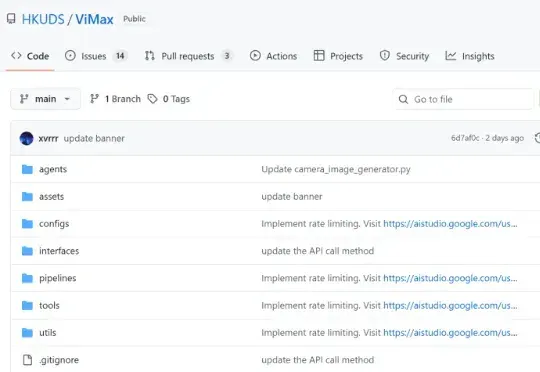
Task: View the 0 Tags link
Action: (169, 99)
